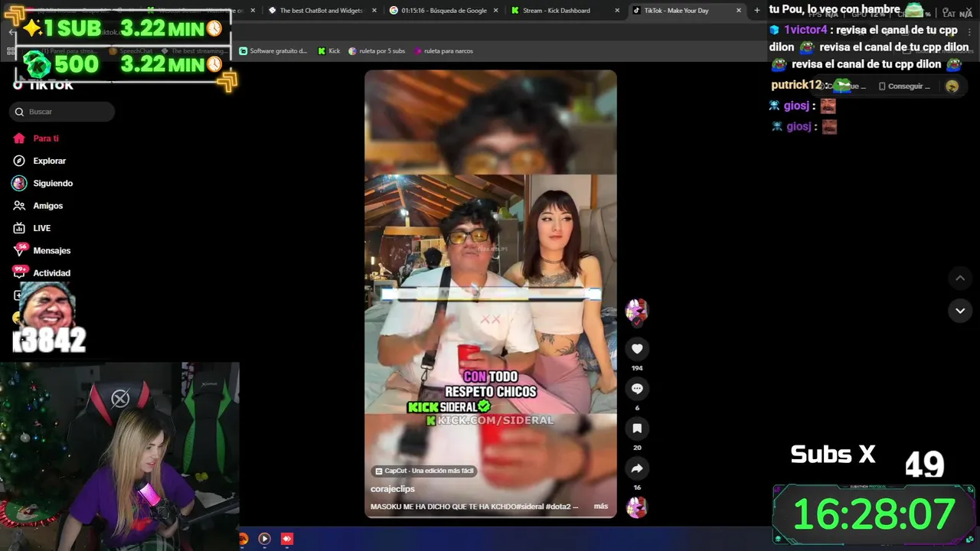The width and height of the screenshot is (980, 551).
Task: Save video with bookmark icon
Action: click(637, 429)
